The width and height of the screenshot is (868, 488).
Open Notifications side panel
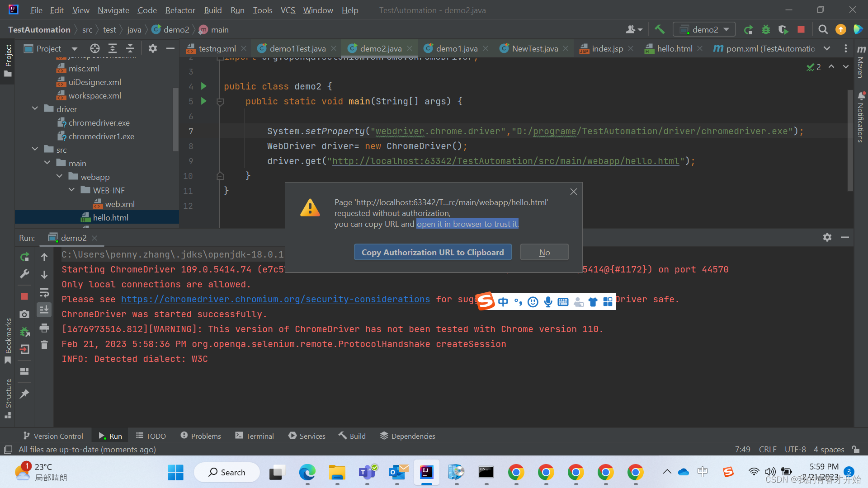tap(861, 117)
